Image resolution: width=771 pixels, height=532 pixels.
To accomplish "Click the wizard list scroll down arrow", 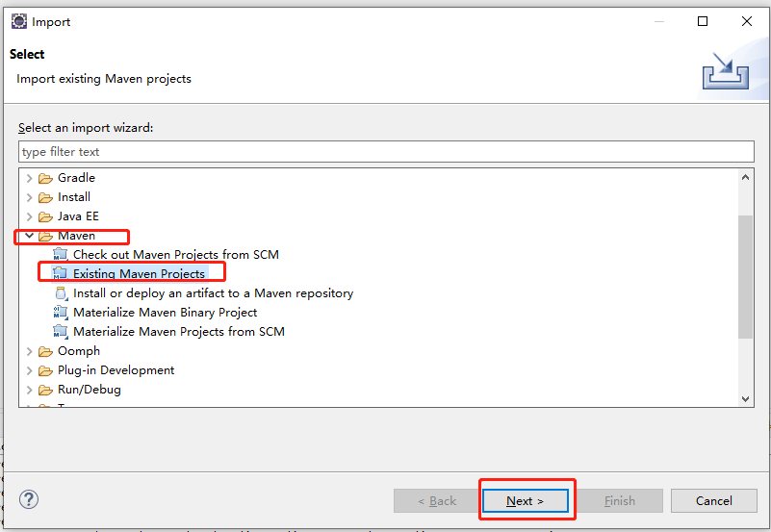I will tap(745, 399).
